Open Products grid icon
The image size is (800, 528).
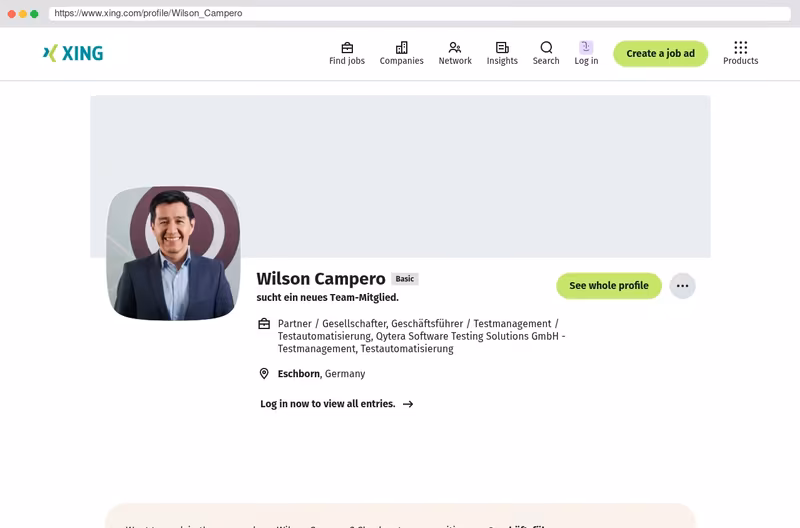tap(740, 47)
